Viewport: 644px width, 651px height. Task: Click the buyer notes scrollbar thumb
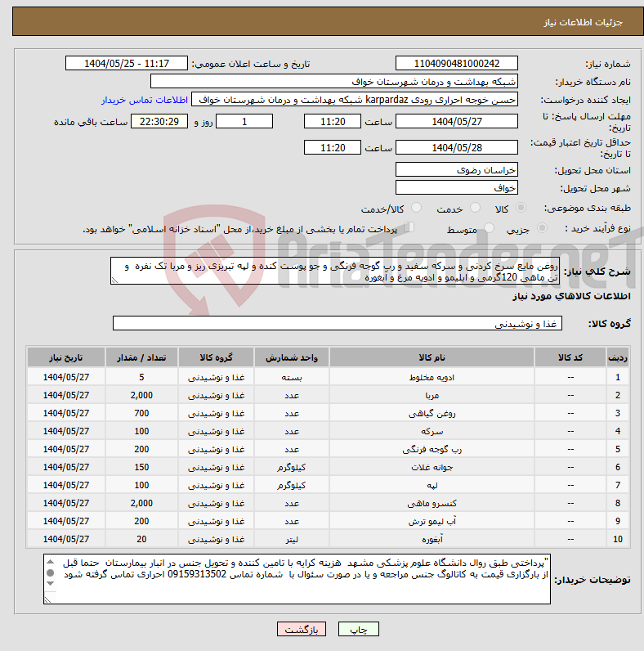click(x=50, y=573)
